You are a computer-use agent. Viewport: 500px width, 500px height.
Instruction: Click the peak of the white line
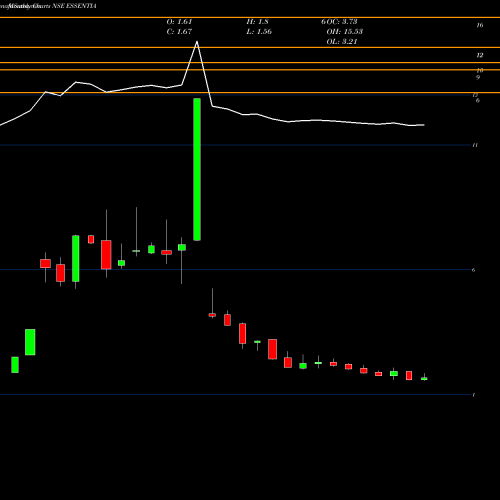(x=197, y=42)
